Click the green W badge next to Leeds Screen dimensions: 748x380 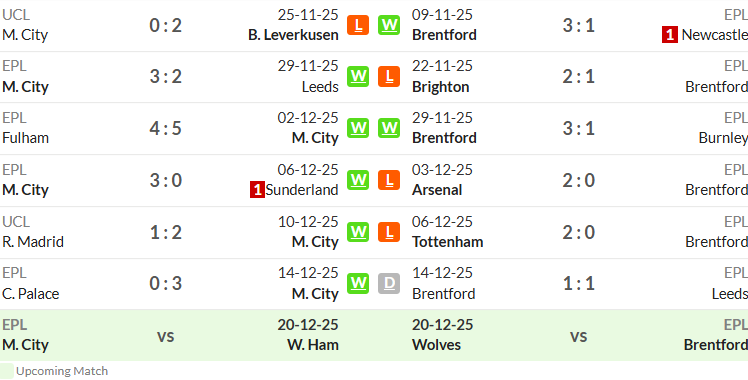tap(358, 77)
